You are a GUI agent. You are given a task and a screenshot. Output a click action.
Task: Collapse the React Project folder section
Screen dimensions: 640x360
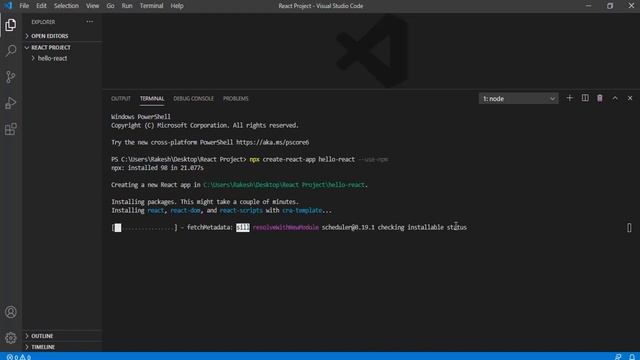coord(62,47)
